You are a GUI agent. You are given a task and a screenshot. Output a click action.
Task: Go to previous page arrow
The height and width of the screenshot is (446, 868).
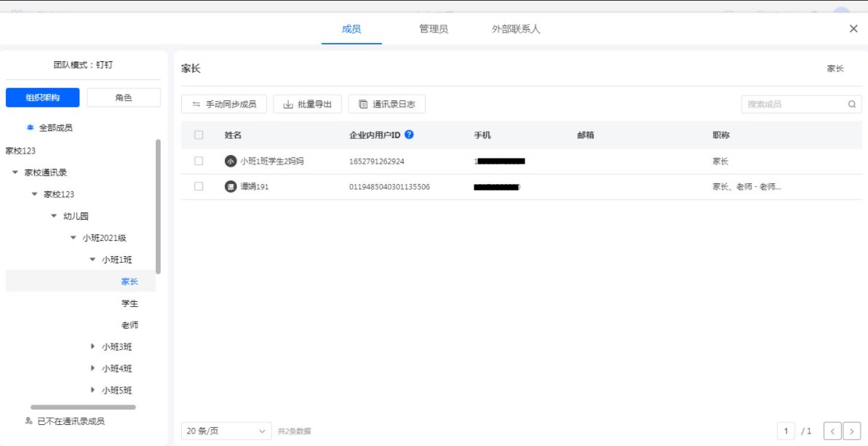click(832, 431)
